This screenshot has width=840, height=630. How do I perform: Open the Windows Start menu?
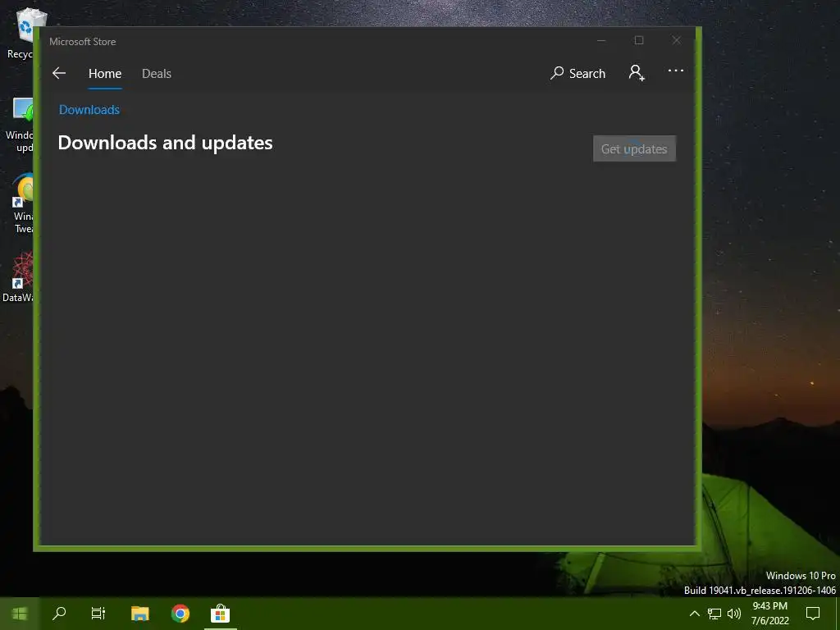[20, 614]
